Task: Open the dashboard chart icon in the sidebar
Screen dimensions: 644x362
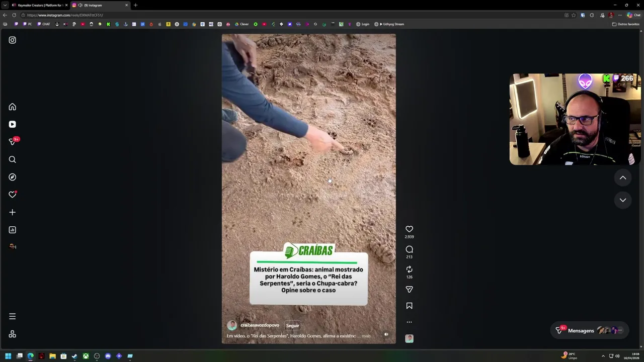Action: point(12,230)
